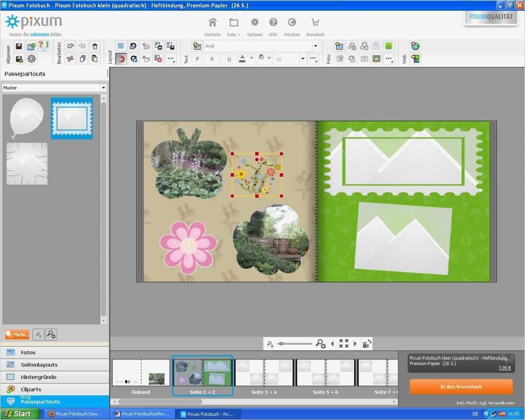
Task: Click the Startseite home icon
Action: [x=212, y=23]
